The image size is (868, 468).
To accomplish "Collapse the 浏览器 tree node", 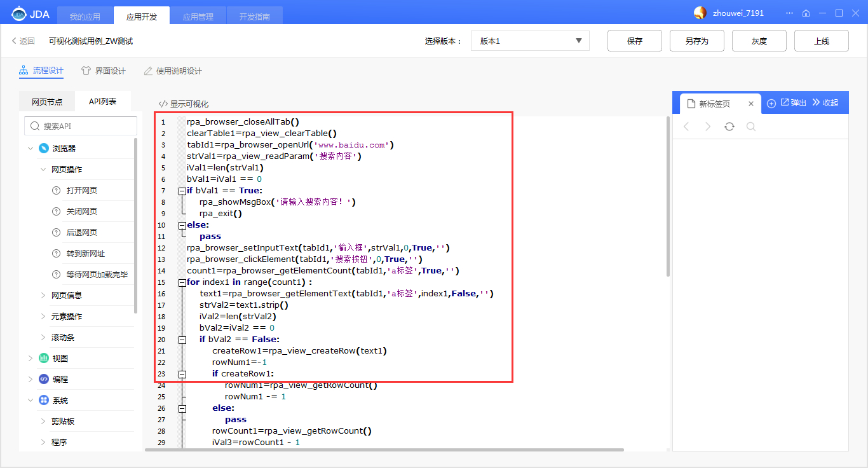I will pos(30,148).
